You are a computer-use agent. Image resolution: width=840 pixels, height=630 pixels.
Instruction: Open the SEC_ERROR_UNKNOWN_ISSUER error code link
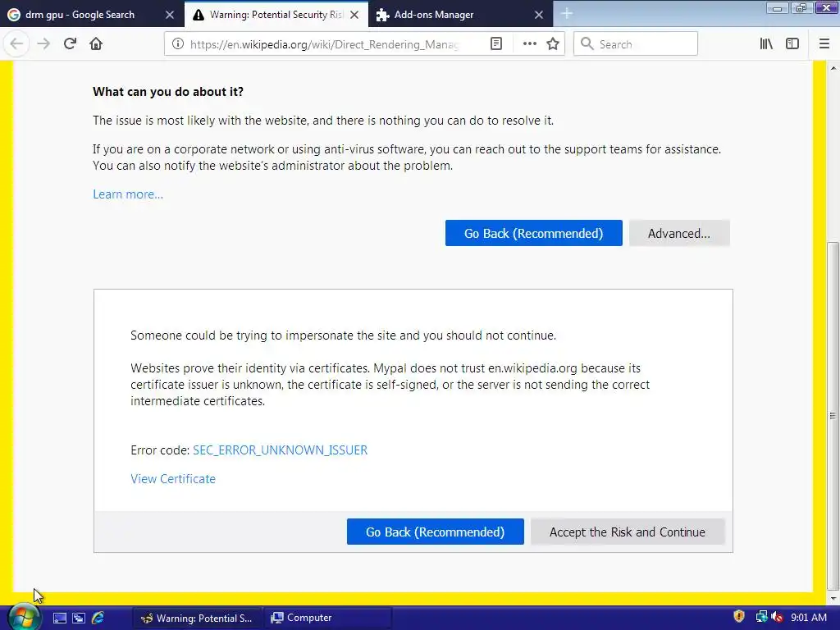[281, 450]
